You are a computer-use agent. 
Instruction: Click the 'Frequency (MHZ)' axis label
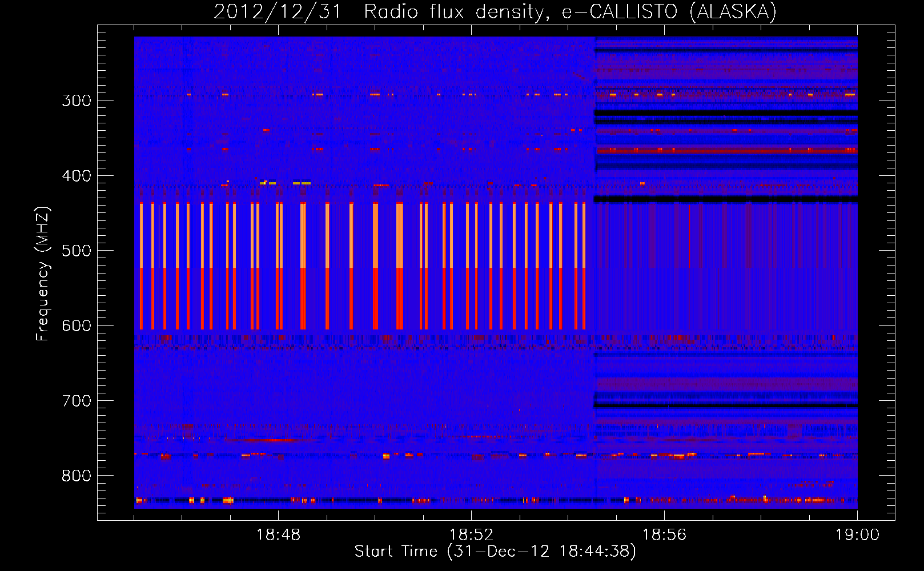[43, 274]
